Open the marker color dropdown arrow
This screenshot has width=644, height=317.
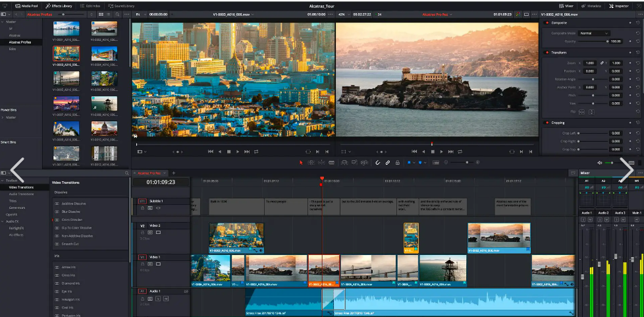coord(425,163)
